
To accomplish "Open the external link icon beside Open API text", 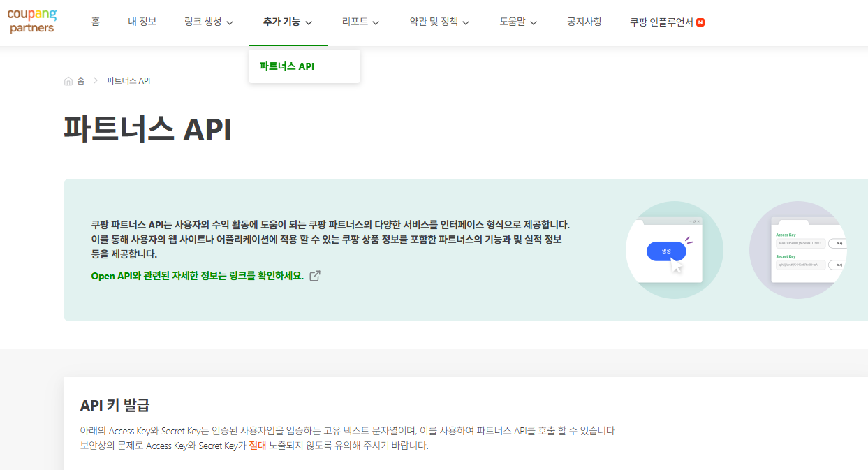I will click(315, 276).
